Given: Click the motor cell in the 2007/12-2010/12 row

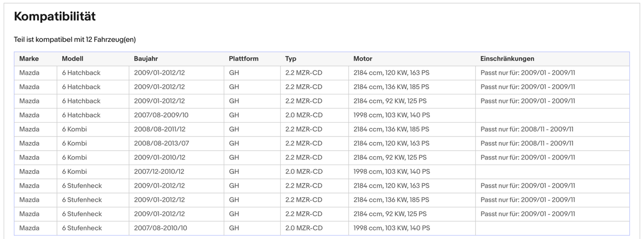Looking at the screenshot, I should [x=391, y=172].
